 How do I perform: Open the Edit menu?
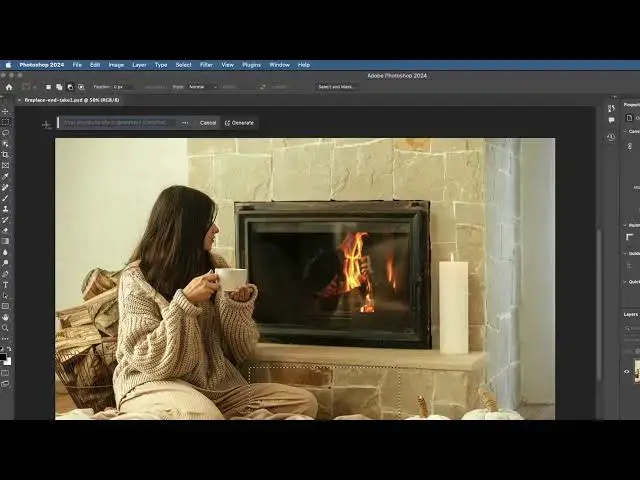pyautogui.click(x=95, y=65)
